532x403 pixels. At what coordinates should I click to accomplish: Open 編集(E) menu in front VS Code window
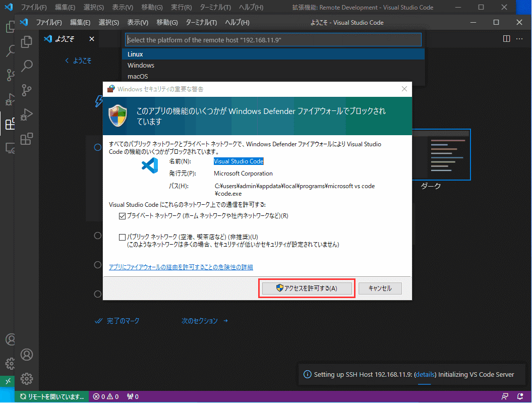[80, 22]
